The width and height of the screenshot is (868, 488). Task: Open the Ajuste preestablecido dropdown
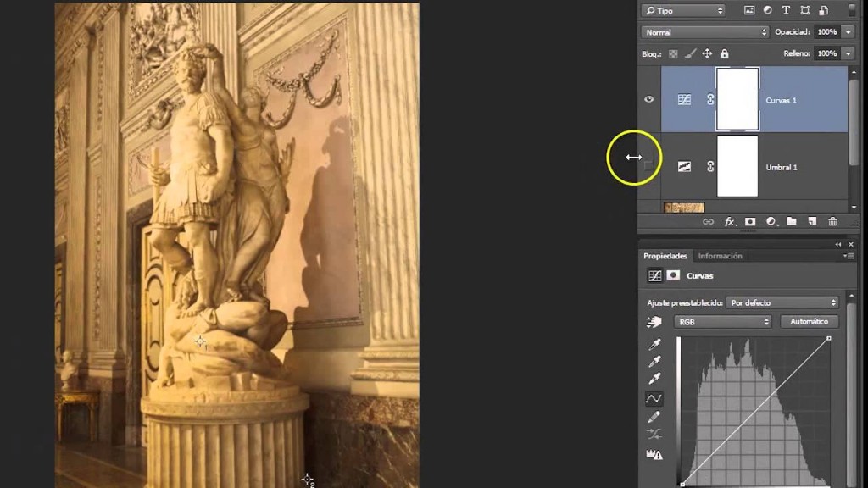click(x=782, y=302)
